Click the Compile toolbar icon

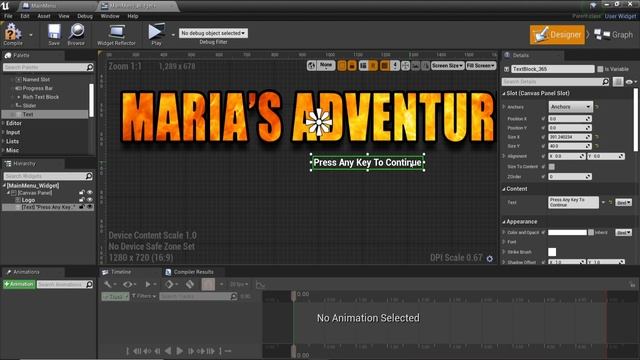click(13, 33)
